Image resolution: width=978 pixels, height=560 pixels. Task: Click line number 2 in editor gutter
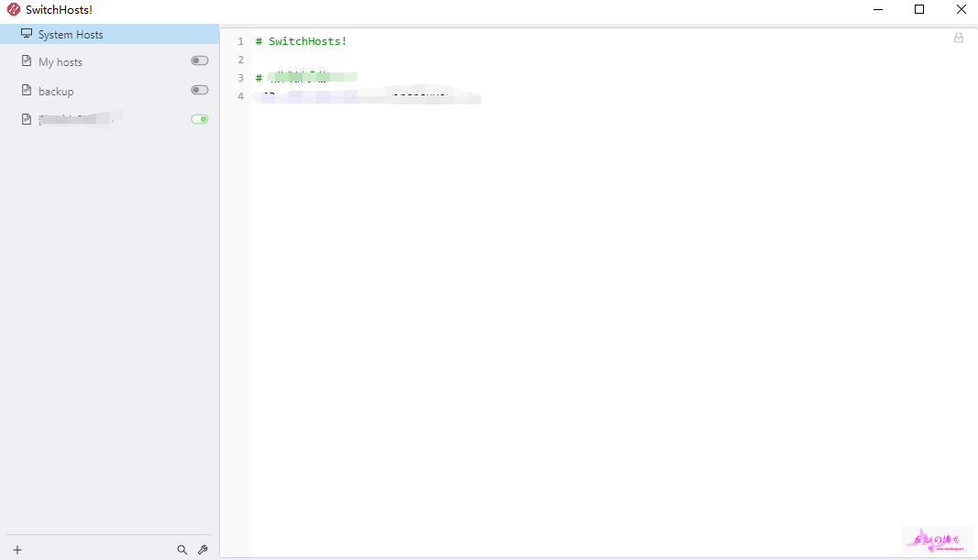pos(241,60)
